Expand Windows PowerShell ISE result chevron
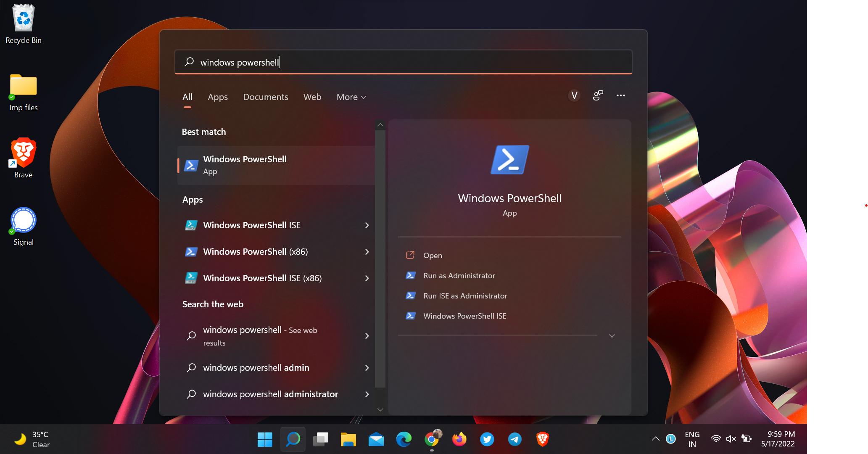Screen dimensions: 868x454 367,225
